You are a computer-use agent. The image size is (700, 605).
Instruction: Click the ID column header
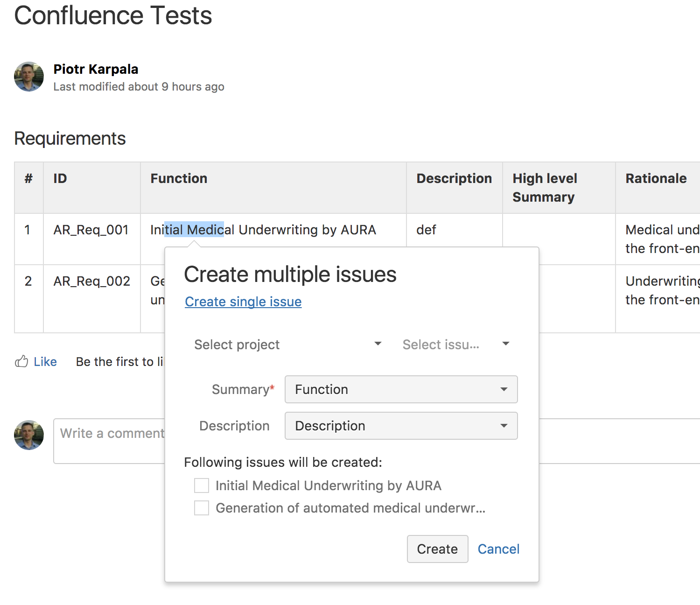tap(92, 188)
